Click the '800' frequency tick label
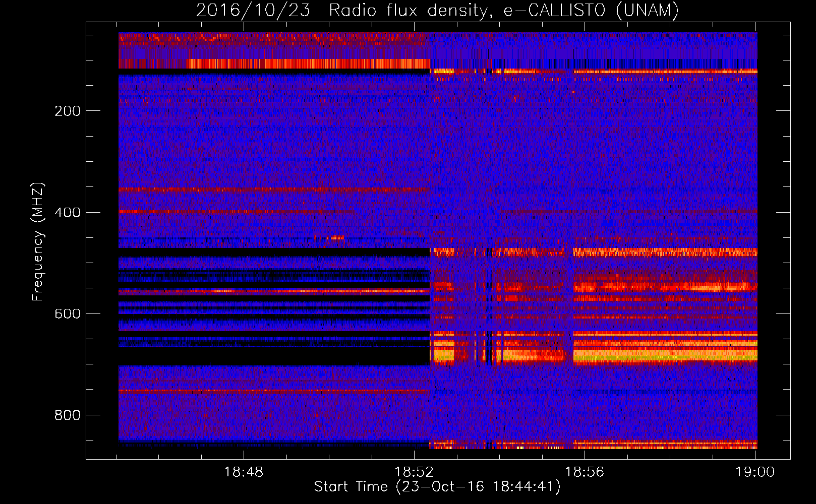The height and width of the screenshot is (504, 816). [x=68, y=415]
